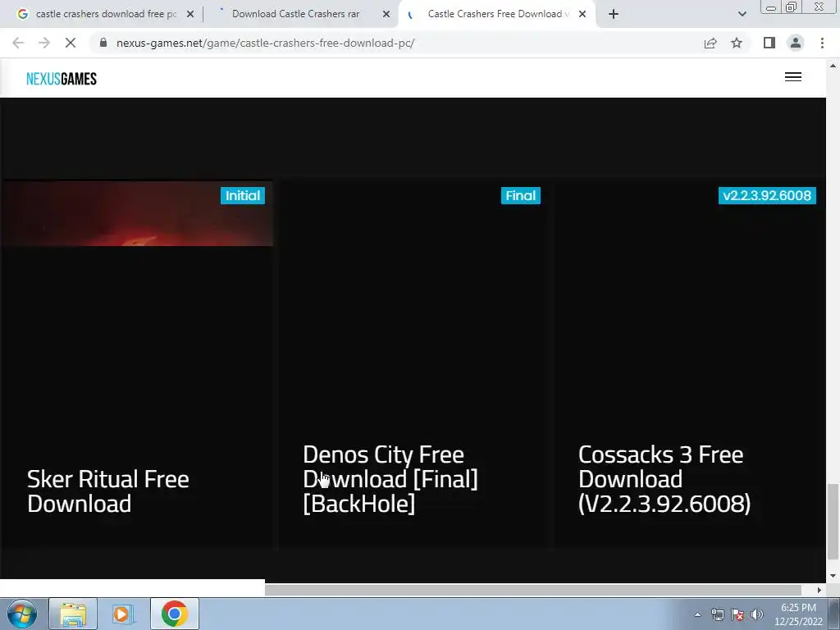This screenshot has height=630, width=840.
Task: Close the 'Download Castle Crashers rar' tab
Action: [x=386, y=14]
